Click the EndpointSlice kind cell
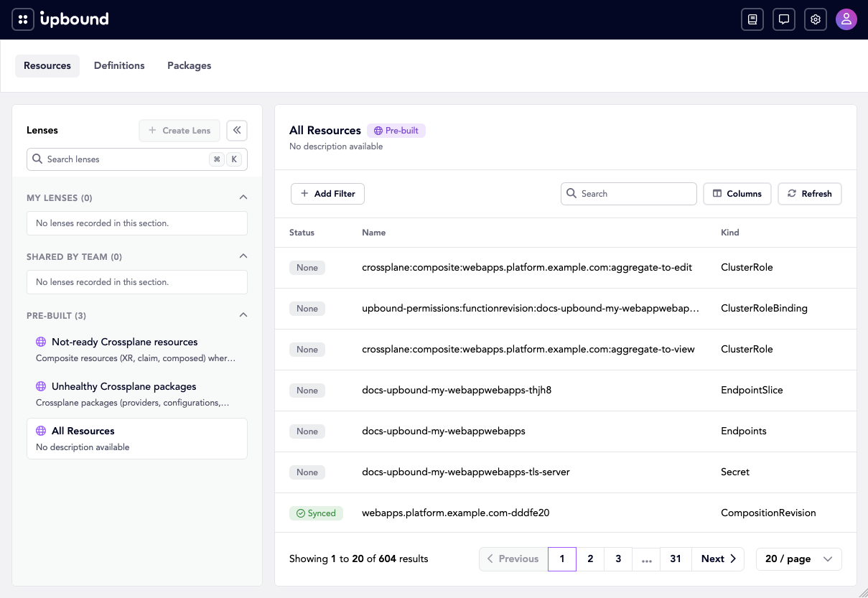This screenshot has width=868, height=598. click(752, 391)
